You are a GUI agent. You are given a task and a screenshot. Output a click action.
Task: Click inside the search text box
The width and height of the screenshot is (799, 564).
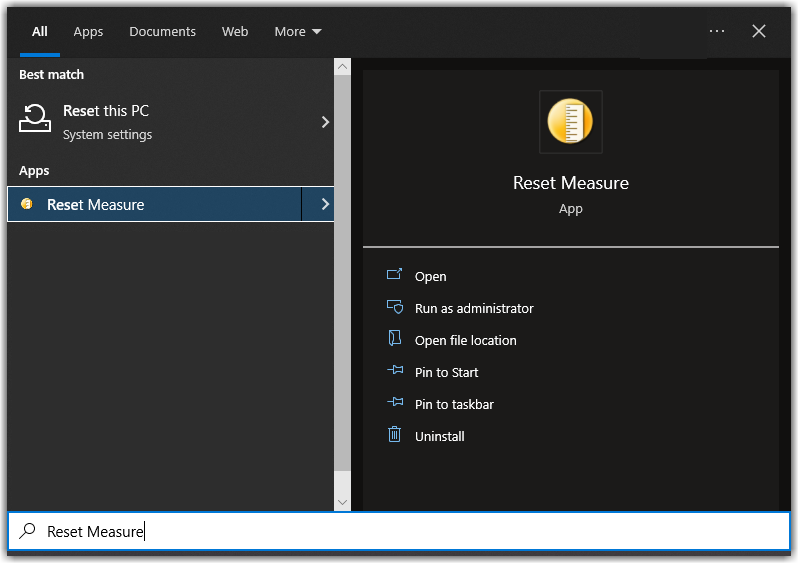click(399, 531)
